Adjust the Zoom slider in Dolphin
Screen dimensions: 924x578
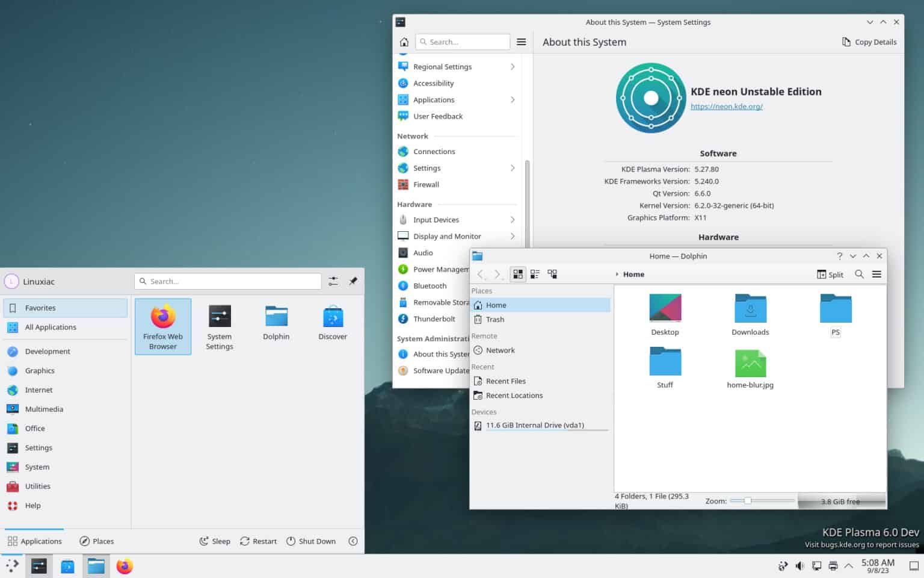pos(747,500)
